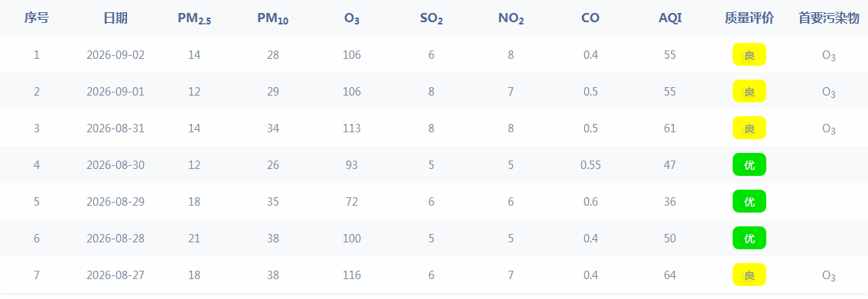Select the date cell 2026-08-31
The image size is (868, 299).
point(115,128)
